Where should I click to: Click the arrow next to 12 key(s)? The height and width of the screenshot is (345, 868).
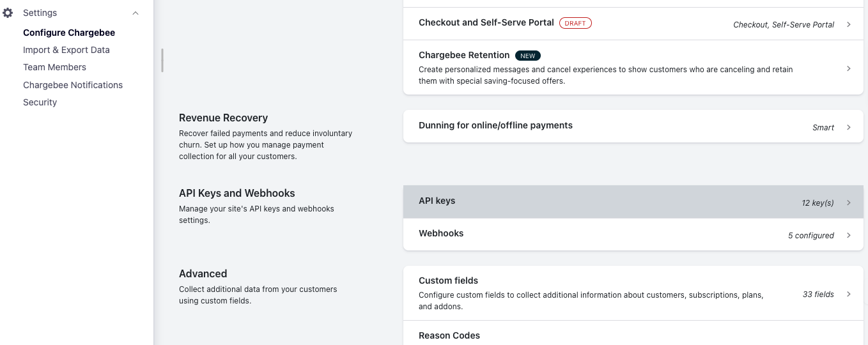coord(849,203)
